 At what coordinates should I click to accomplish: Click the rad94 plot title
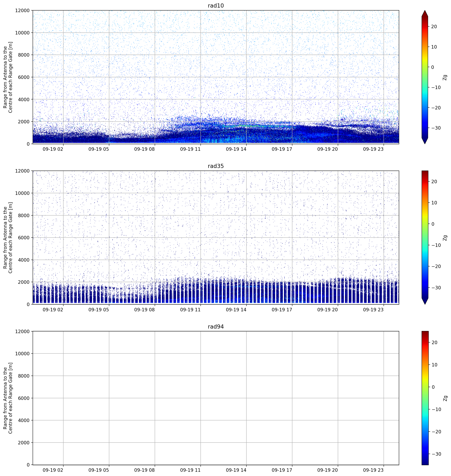click(x=216, y=327)
